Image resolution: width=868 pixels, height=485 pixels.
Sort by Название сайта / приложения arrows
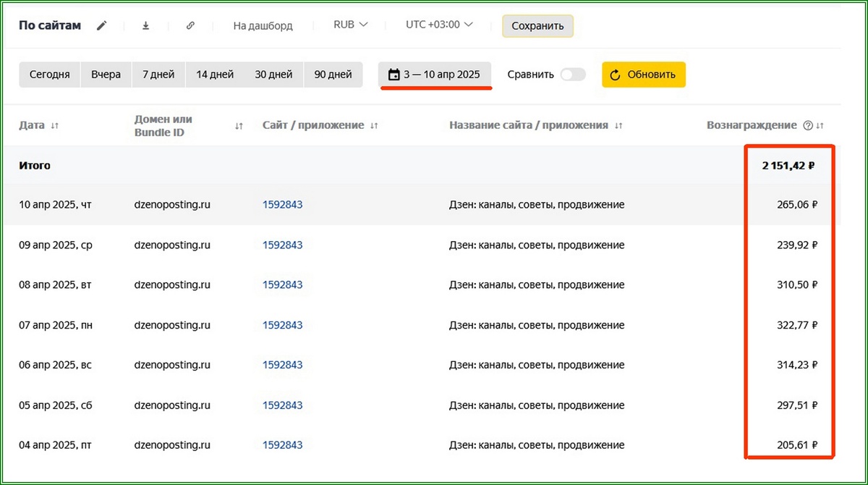coord(618,125)
